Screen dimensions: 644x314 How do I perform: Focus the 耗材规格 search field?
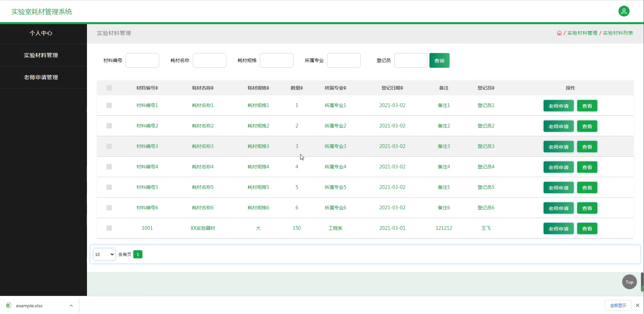tap(277, 60)
